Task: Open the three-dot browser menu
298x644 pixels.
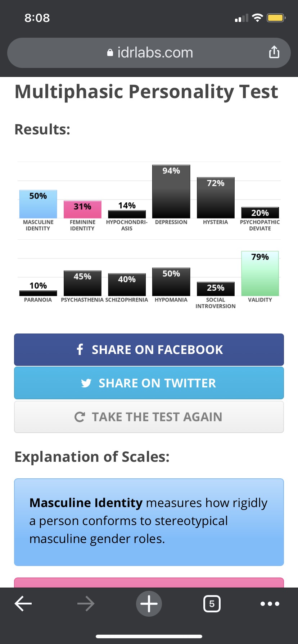Action: pyautogui.click(x=270, y=604)
